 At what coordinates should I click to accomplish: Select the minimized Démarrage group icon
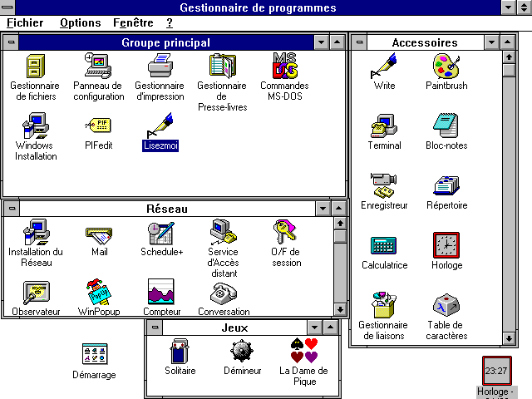tap(95, 354)
